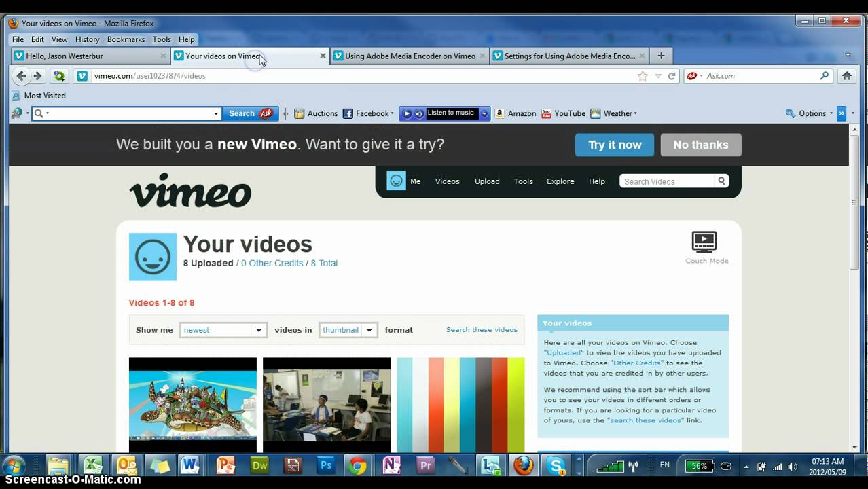Open the File menu
The width and height of the screenshot is (868, 489).
(x=18, y=39)
